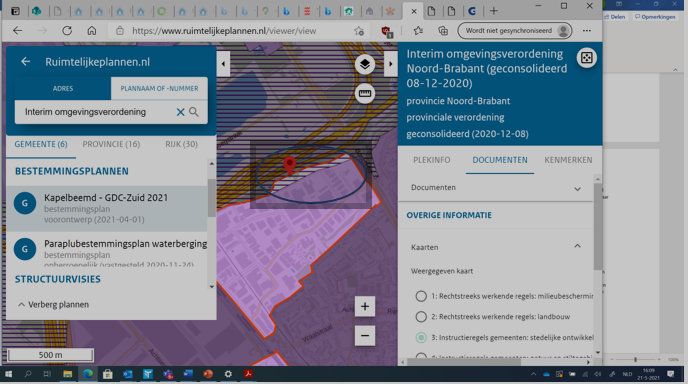Collapse the left search panel arrow
688x384 pixels.
point(223,64)
